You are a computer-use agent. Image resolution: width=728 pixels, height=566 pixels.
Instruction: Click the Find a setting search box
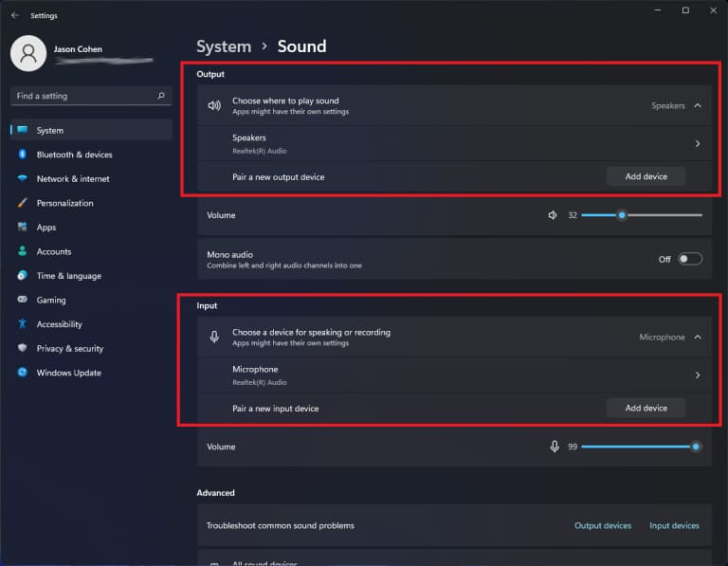point(83,96)
